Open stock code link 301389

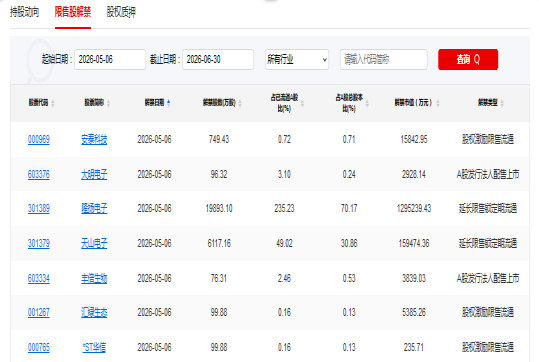39,209
